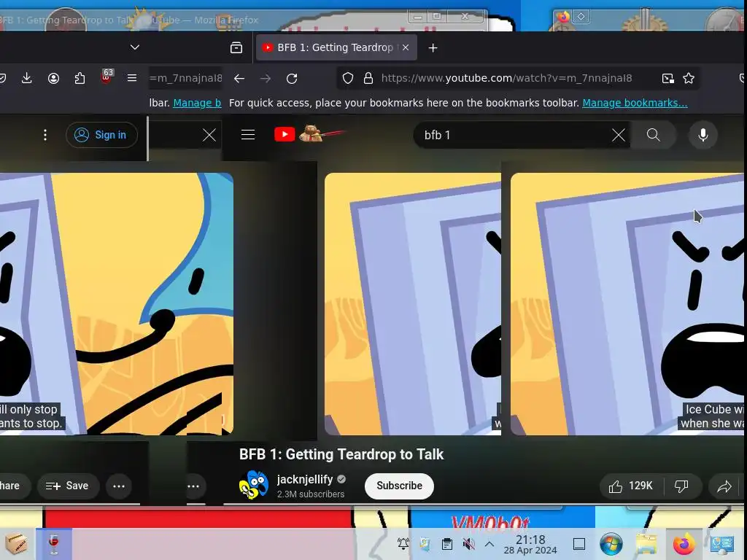
Task: Open file manager folder in taskbar
Action: point(646,544)
